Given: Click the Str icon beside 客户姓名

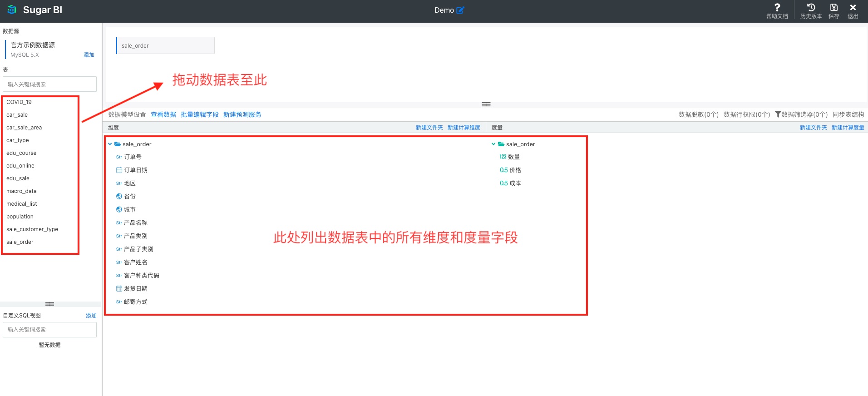Looking at the screenshot, I should coord(119,262).
